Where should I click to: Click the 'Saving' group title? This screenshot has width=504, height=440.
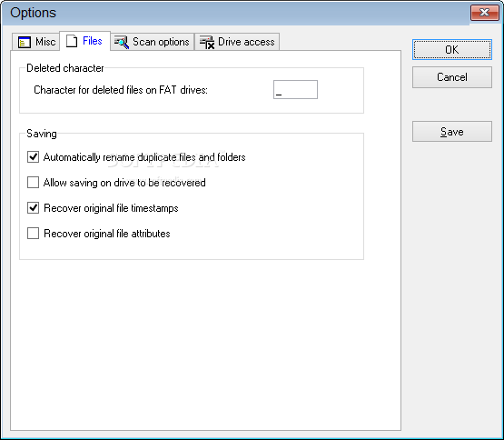point(42,134)
